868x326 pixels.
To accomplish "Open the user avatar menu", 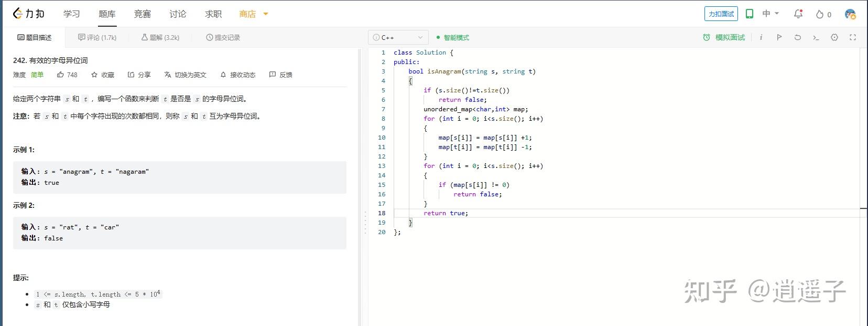I will (x=850, y=14).
